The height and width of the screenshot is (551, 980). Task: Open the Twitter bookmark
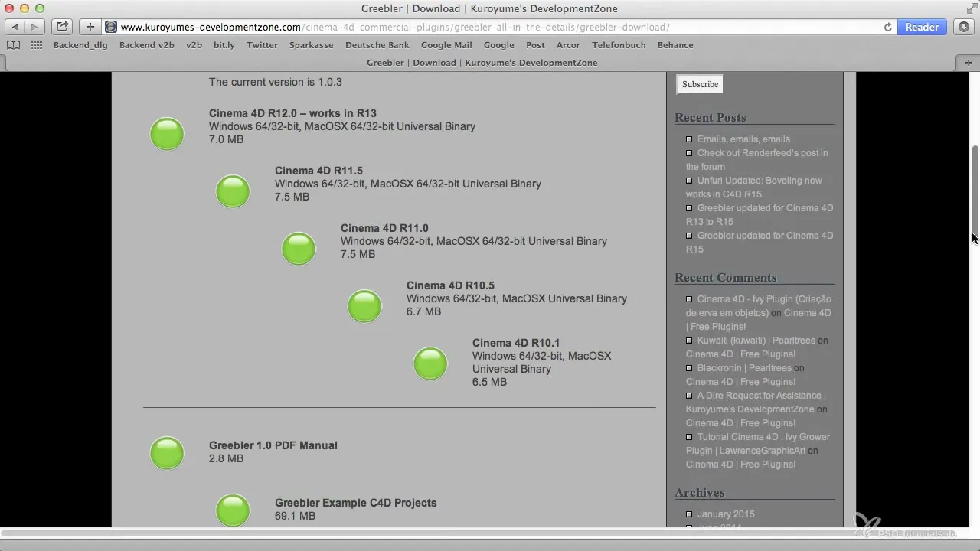[x=262, y=45]
